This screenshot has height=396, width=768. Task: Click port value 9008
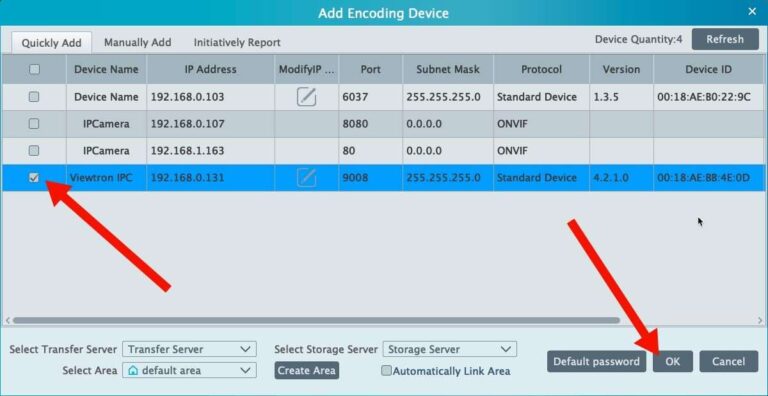[355, 177]
